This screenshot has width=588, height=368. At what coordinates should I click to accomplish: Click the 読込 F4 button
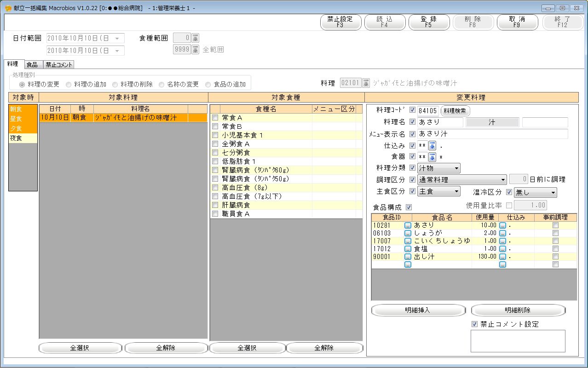click(385, 22)
